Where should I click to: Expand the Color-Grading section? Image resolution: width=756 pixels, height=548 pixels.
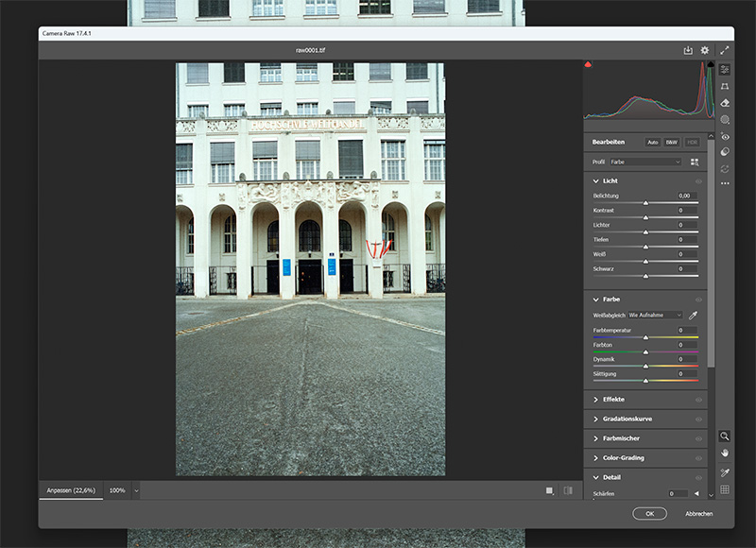click(596, 458)
